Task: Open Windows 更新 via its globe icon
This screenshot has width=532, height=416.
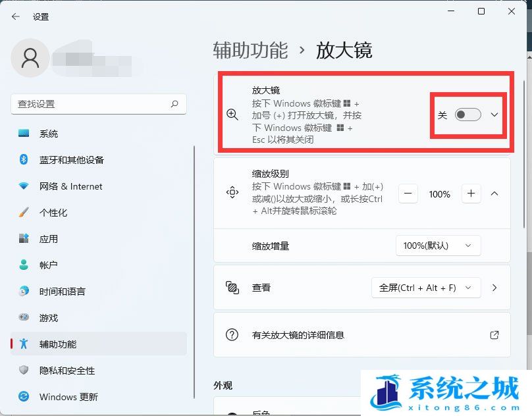Action: click(x=24, y=397)
